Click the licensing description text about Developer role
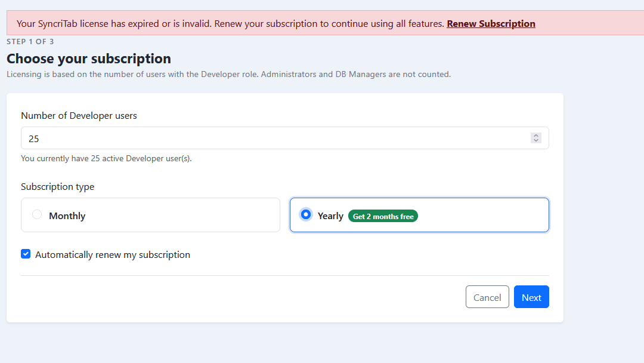 [229, 75]
